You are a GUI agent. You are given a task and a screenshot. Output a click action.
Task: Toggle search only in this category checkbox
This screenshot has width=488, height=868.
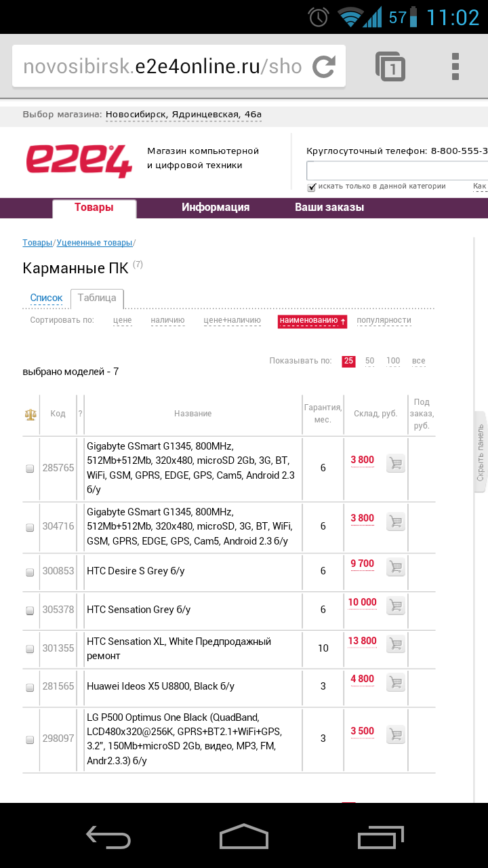tap(312, 187)
